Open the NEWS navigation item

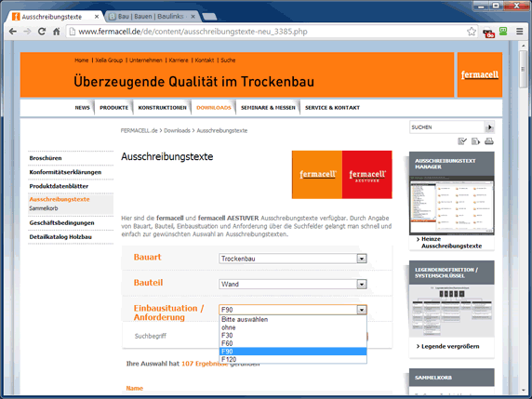(x=83, y=108)
